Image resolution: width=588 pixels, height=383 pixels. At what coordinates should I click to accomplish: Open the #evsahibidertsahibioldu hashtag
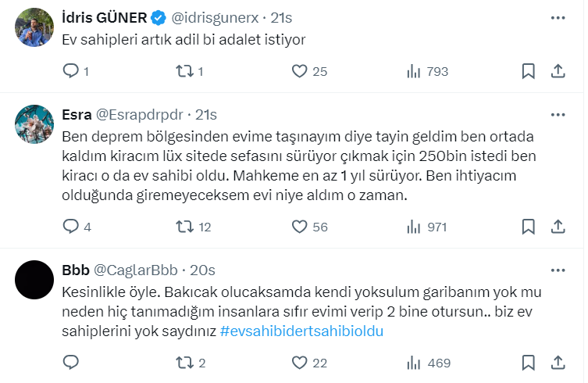pyautogui.click(x=301, y=331)
